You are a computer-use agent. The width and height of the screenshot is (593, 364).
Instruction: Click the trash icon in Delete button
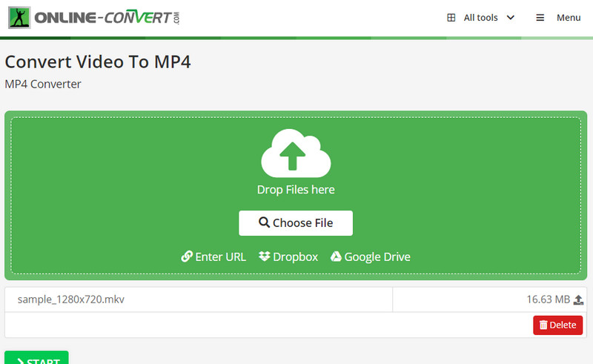point(543,325)
